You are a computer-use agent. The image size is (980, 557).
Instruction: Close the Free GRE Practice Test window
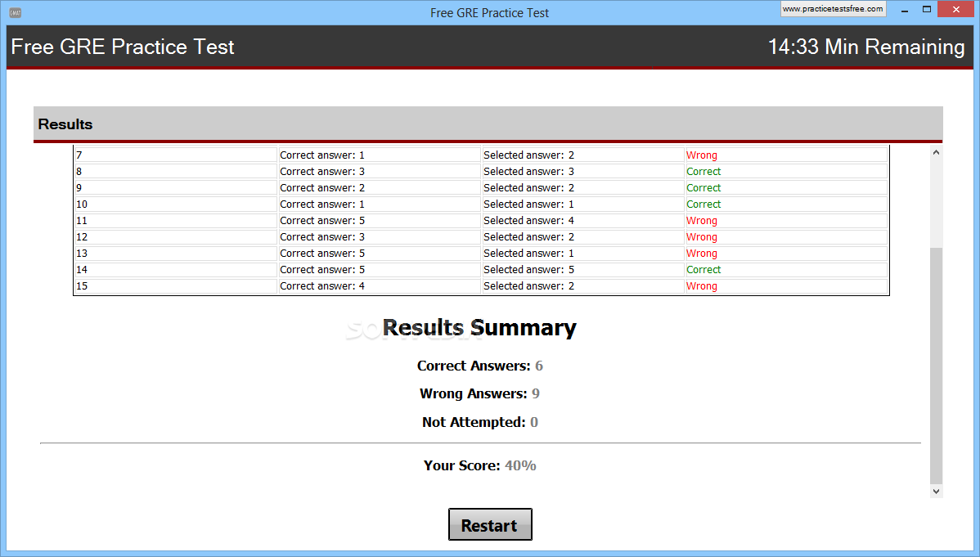(956, 10)
